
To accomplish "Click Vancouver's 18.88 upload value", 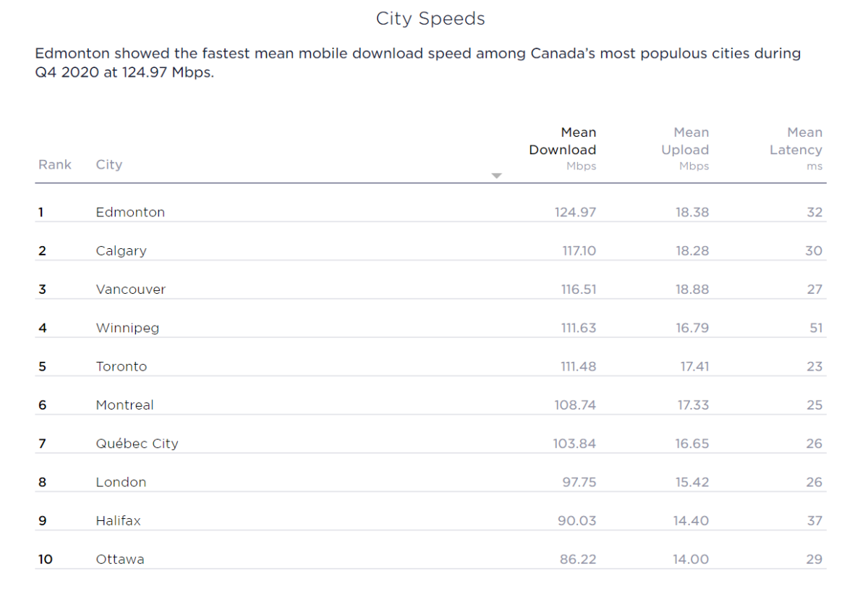I will pyautogui.click(x=692, y=289).
